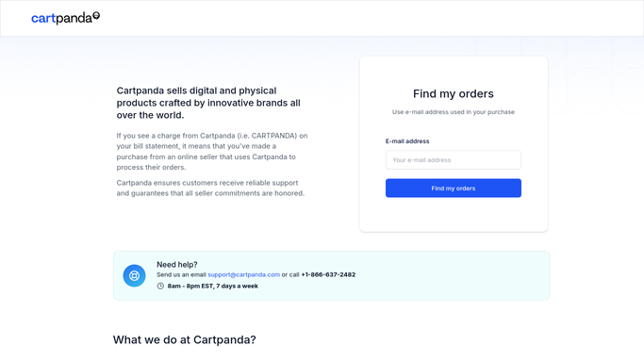Click the blue Find my orders button
644x362 pixels.
[454, 188]
